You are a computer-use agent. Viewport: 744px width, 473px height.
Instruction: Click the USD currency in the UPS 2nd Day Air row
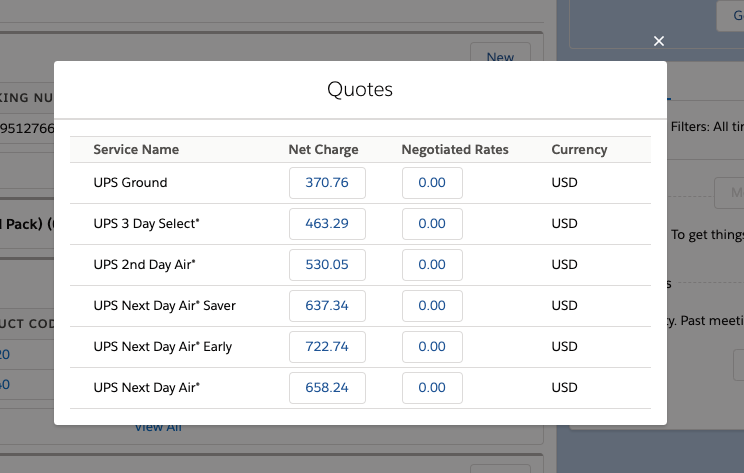pyautogui.click(x=565, y=265)
